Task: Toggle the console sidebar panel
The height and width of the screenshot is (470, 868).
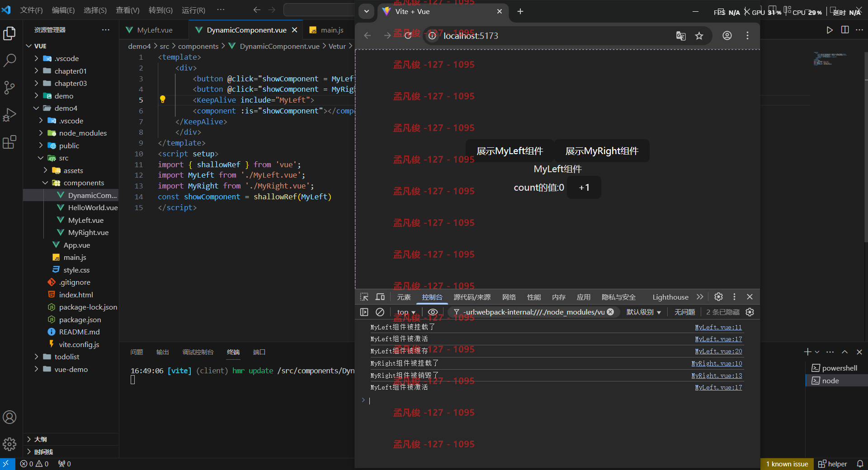Action: coord(364,312)
